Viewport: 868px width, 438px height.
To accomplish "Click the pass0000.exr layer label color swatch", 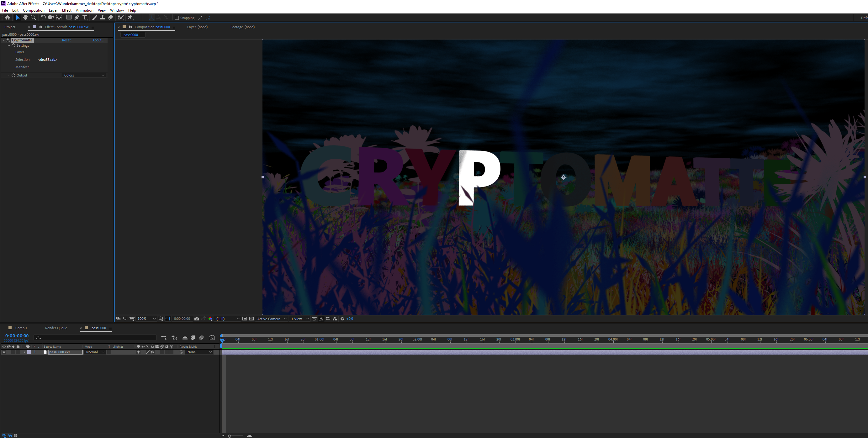I will coord(29,352).
